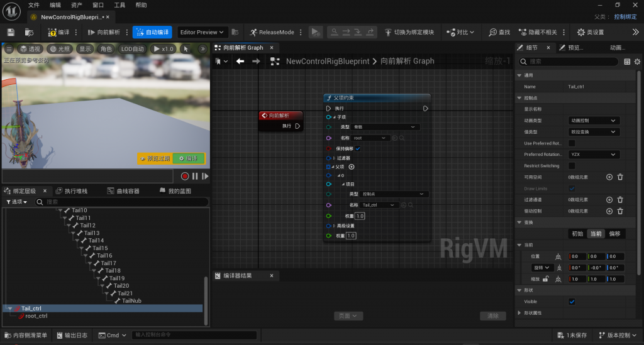Expand the 高级设置 section on node

tap(335, 226)
